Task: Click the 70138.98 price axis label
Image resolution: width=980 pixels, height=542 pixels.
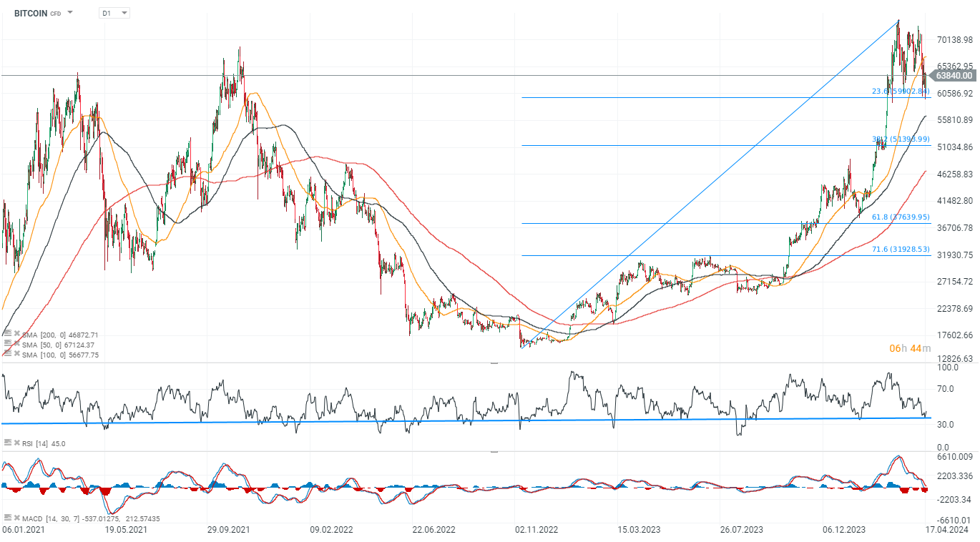Action: (954, 40)
